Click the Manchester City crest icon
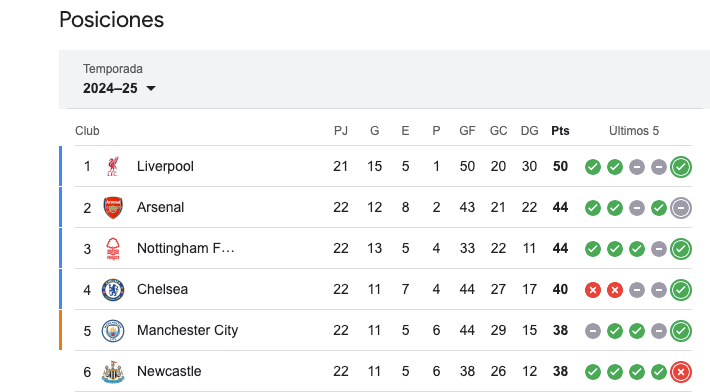Image resolution: width=710 pixels, height=392 pixels. point(113,330)
